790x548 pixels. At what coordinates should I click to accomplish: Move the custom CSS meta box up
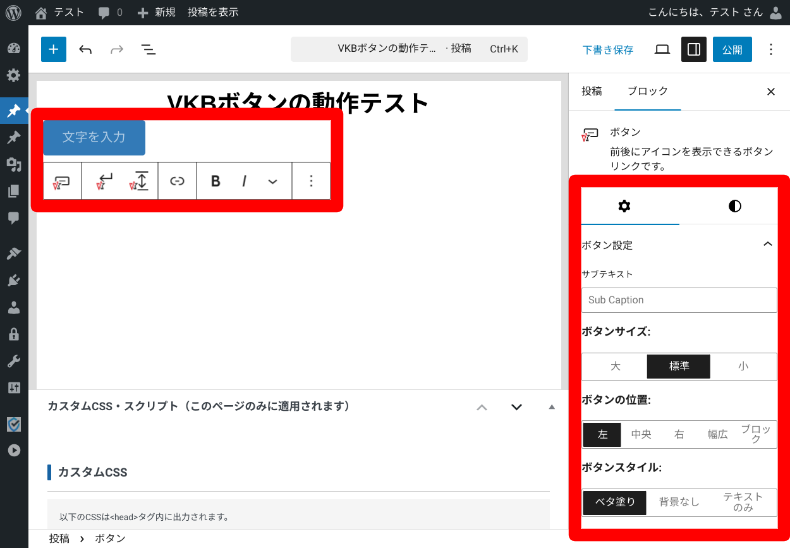482,407
